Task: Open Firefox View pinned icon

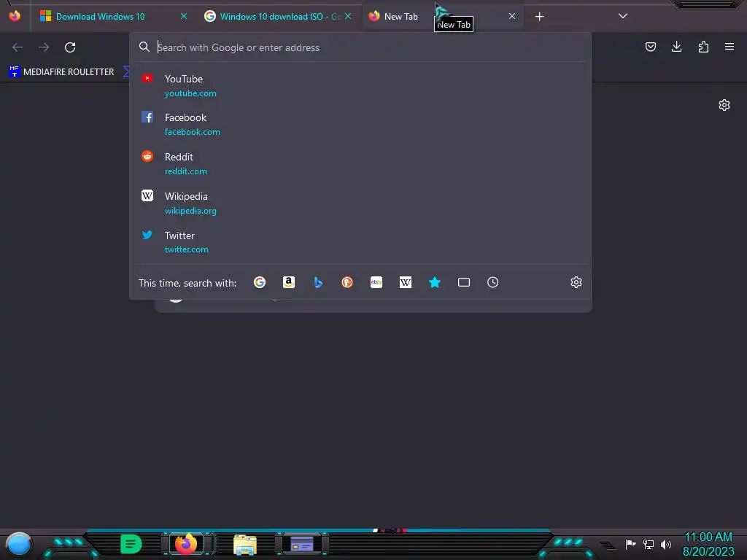Action: [x=15, y=16]
